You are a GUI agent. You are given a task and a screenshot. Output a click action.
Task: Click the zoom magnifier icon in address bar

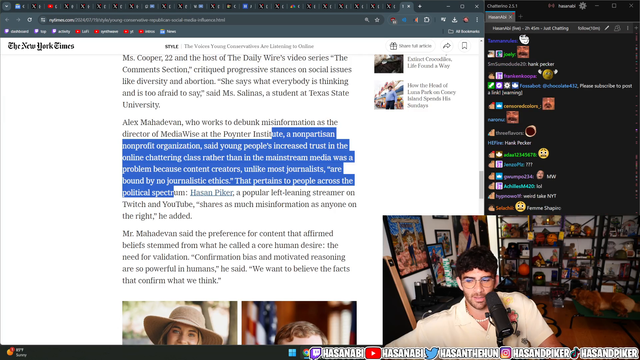coord(367,20)
